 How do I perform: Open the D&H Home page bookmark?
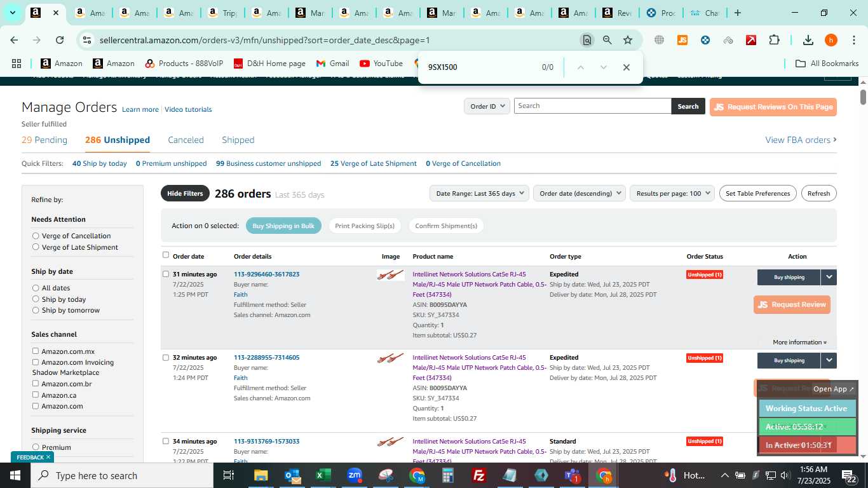pos(269,64)
